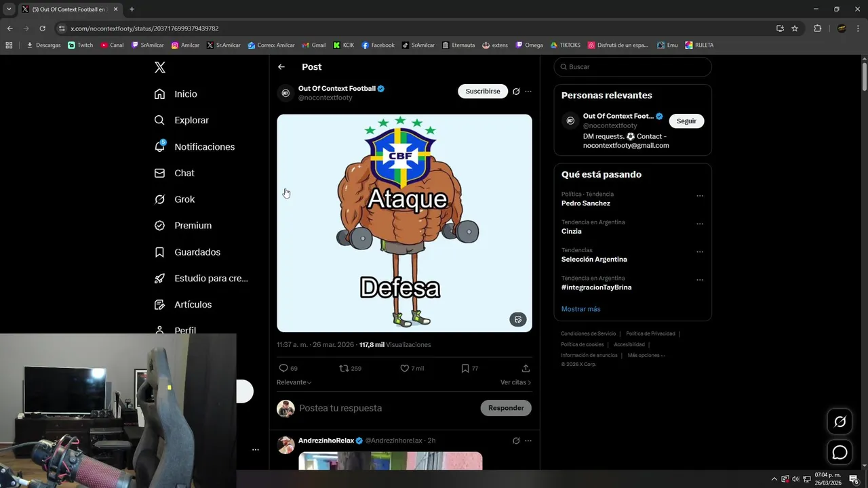Click Seguir for Out Of Context Football
The height and width of the screenshot is (488, 868).
686,121
